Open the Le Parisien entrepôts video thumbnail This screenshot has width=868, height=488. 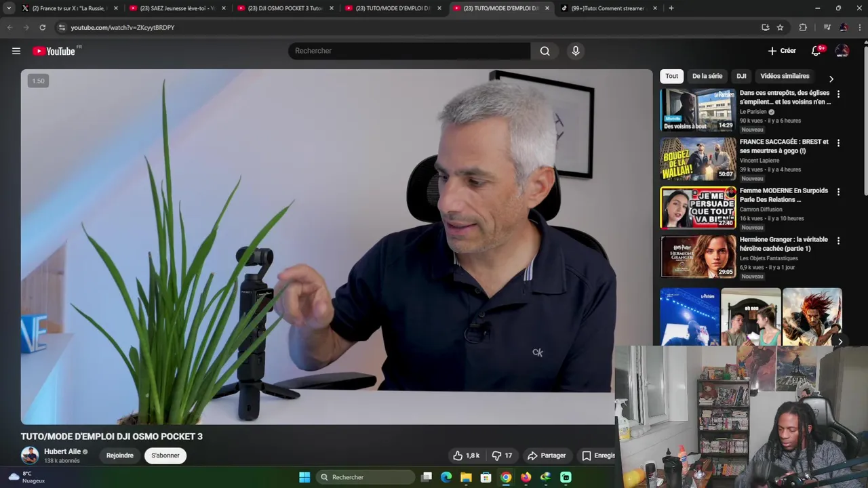pos(698,110)
